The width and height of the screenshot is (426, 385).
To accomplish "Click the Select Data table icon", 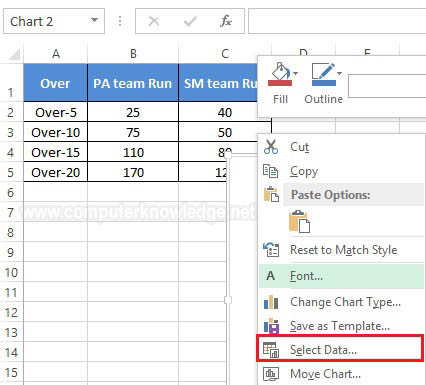I will (x=271, y=350).
